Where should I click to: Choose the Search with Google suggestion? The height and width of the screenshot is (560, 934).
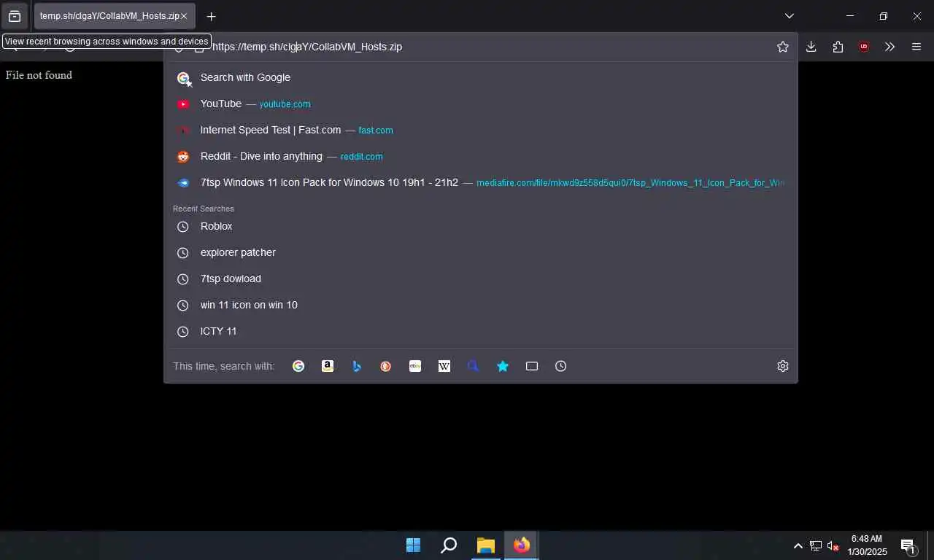(481, 77)
